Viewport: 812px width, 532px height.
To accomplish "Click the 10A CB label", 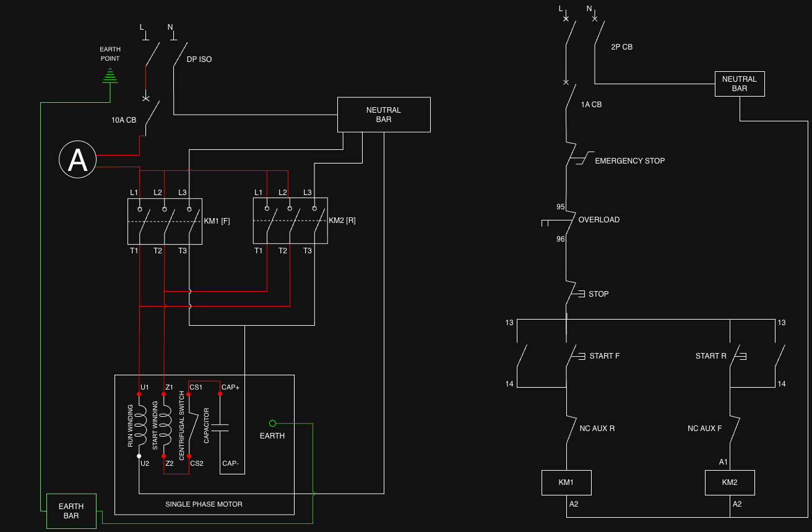I will pos(124,120).
